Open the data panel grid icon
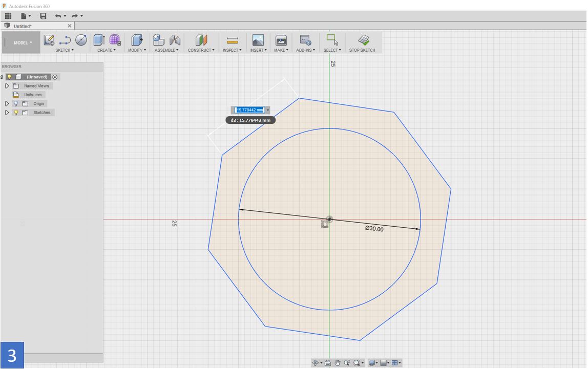 (8, 16)
